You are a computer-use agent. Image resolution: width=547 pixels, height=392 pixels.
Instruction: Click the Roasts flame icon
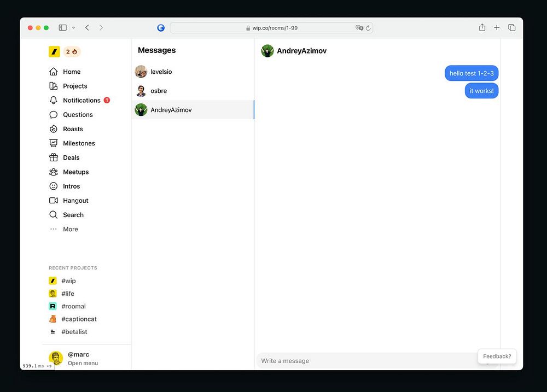click(x=54, y=128)
